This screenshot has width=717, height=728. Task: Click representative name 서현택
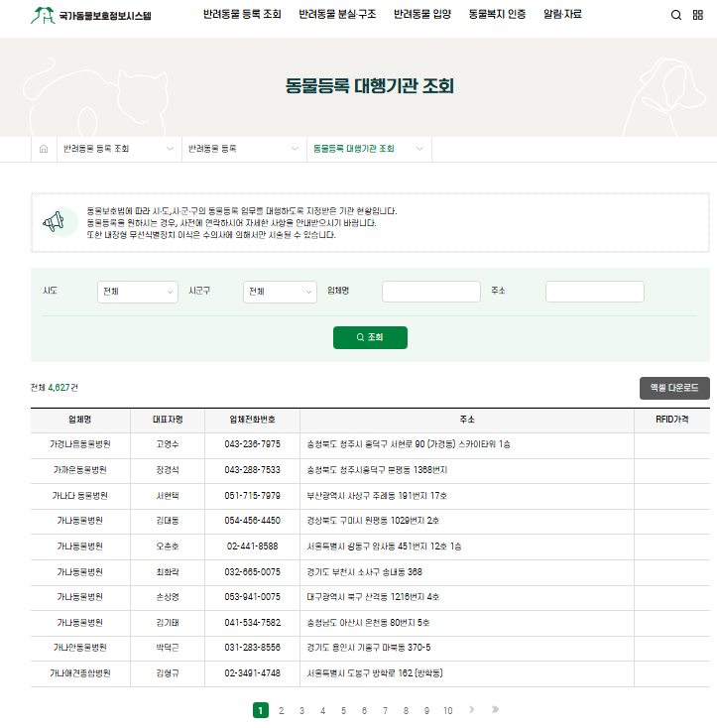[x=168, y=496]
